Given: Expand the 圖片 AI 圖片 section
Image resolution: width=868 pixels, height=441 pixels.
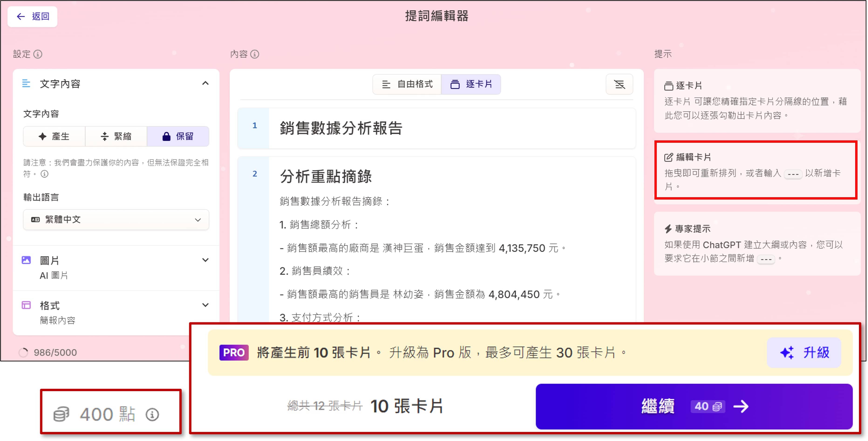Looking at the screenshot, I should point(205,260).
